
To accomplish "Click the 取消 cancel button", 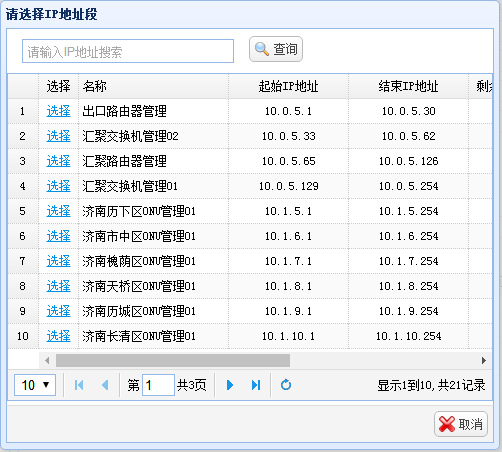I will pos(461,424).
